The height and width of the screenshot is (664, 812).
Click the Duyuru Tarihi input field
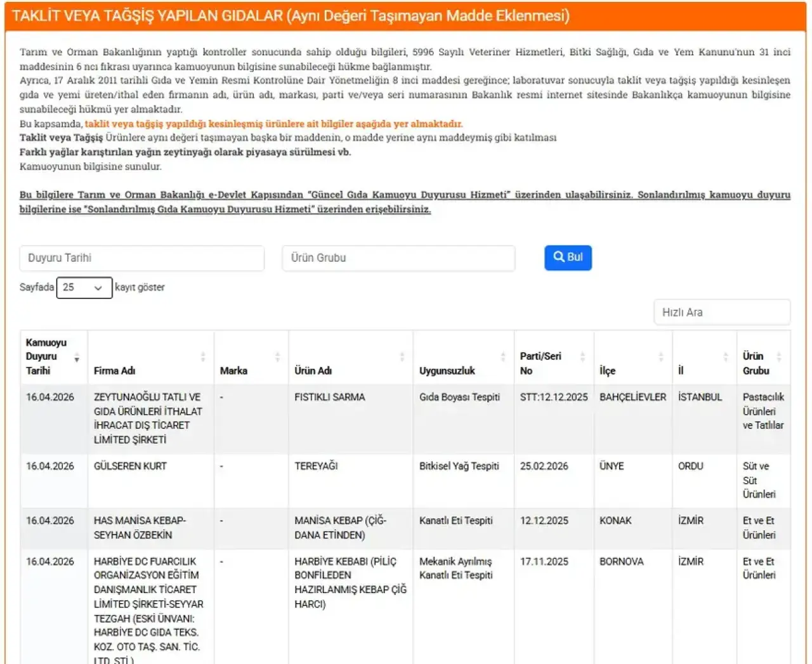coord(141,258)
